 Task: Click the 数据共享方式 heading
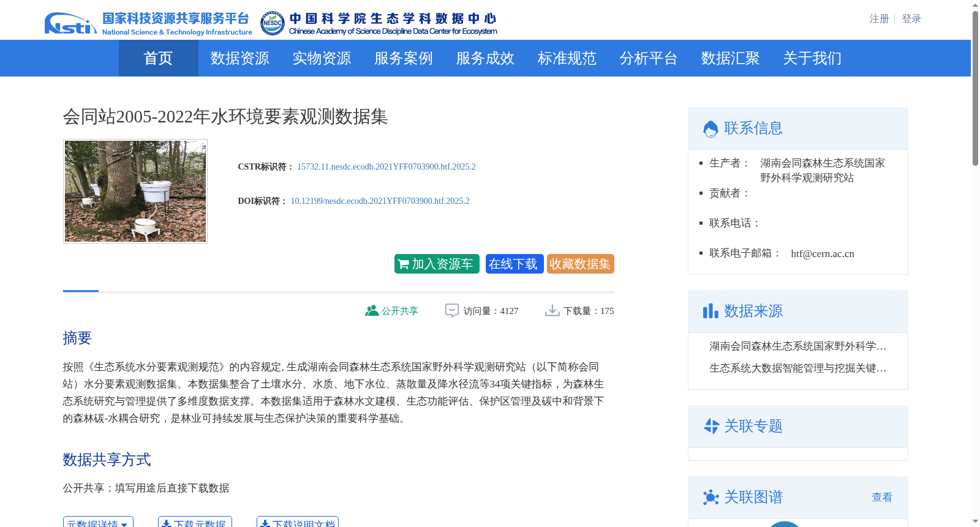coord(107,460)
